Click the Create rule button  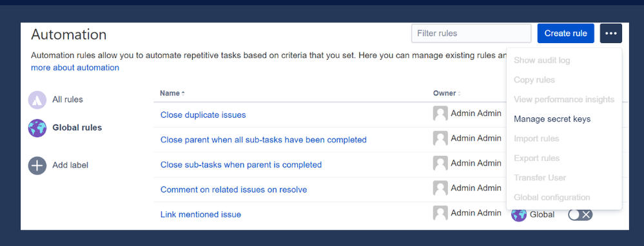tap(565, 33)
